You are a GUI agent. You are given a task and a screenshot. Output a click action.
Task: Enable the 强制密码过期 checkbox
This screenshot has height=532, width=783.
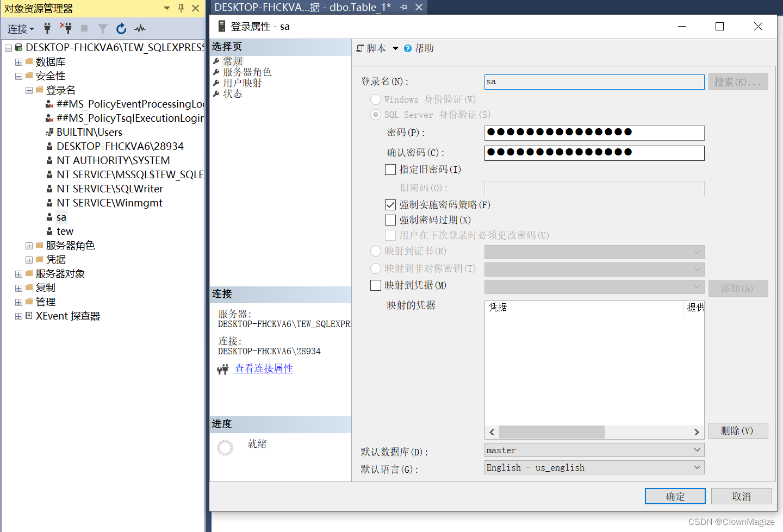390,220
